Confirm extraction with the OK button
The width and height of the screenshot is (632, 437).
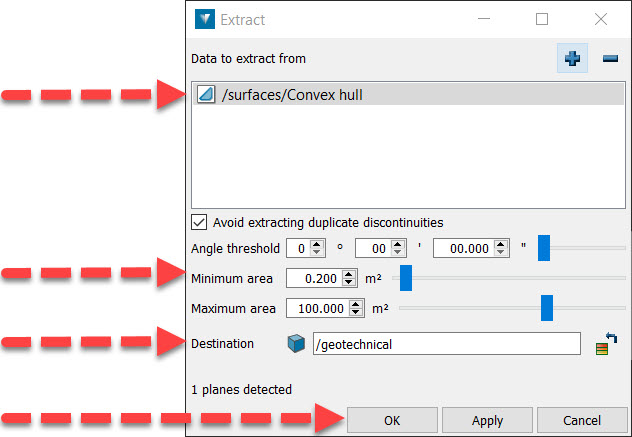pyautogui.click(x=392, y=420)
